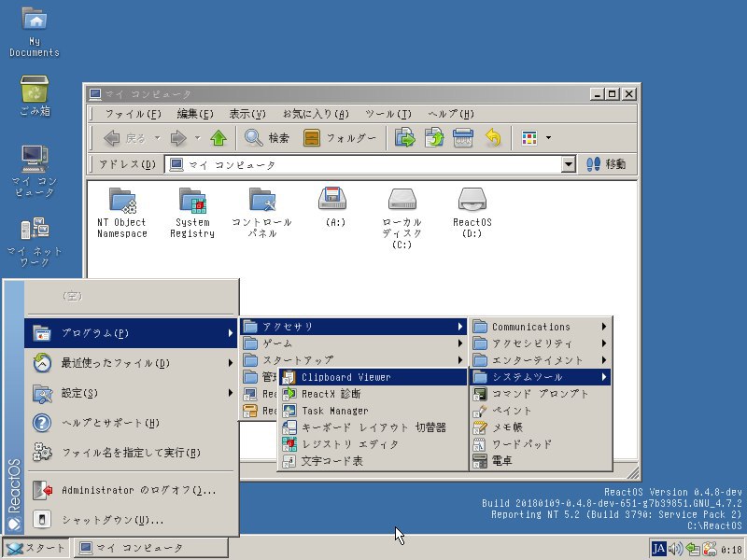Choose ファイル名を指定して実行(R)
The height and width of the screenshot is (560, 747).
(x=131, y=453)
